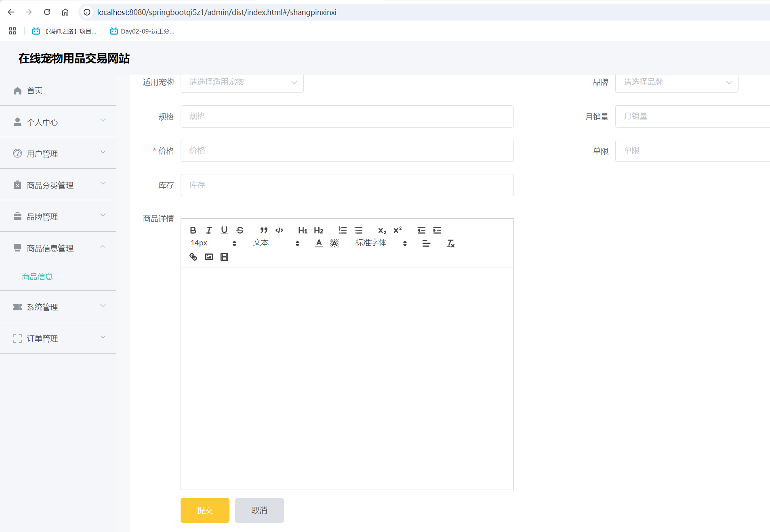Click the 取消 cancel button
Viewport: 770px width, 532px height.
click(259, 510)
